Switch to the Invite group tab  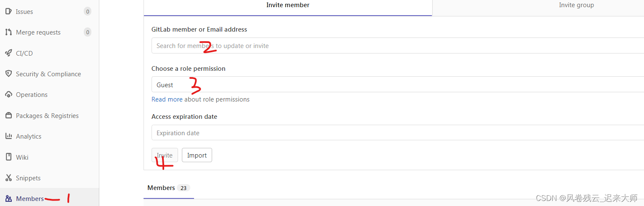coord(576,5)
